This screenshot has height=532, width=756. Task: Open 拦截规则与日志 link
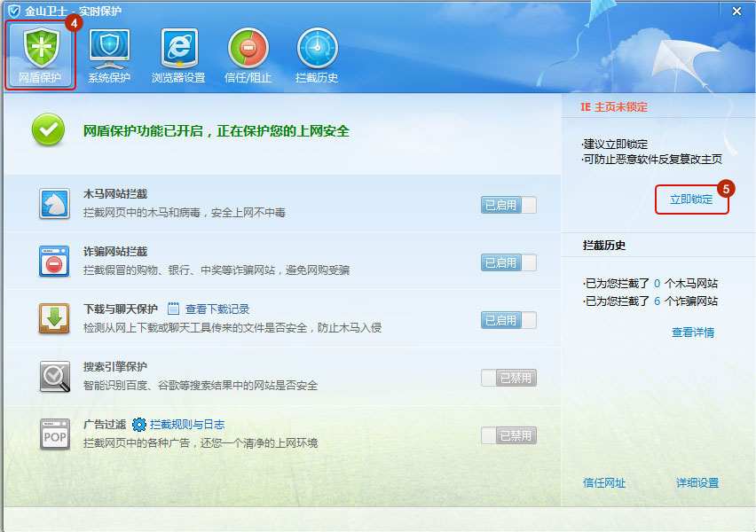186,425
